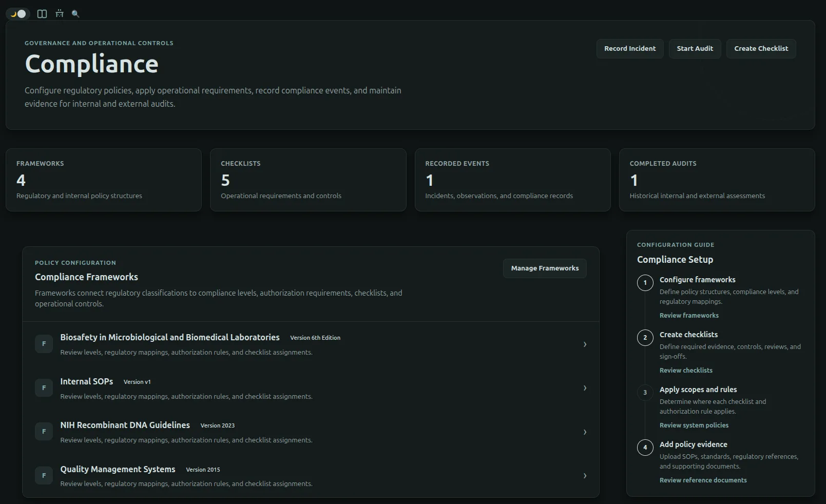Click the Create checklists step heading
This screenshot has height=504, width=826.
[688, 335]
